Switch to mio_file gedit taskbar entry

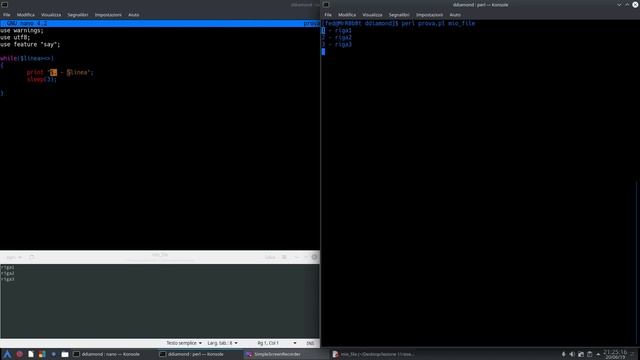tap(373, 354)
